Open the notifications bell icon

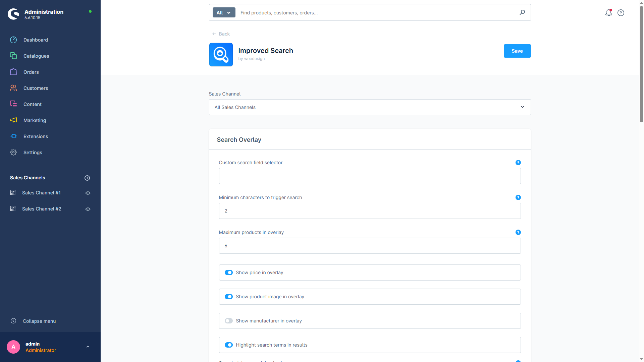coord(608,13)
